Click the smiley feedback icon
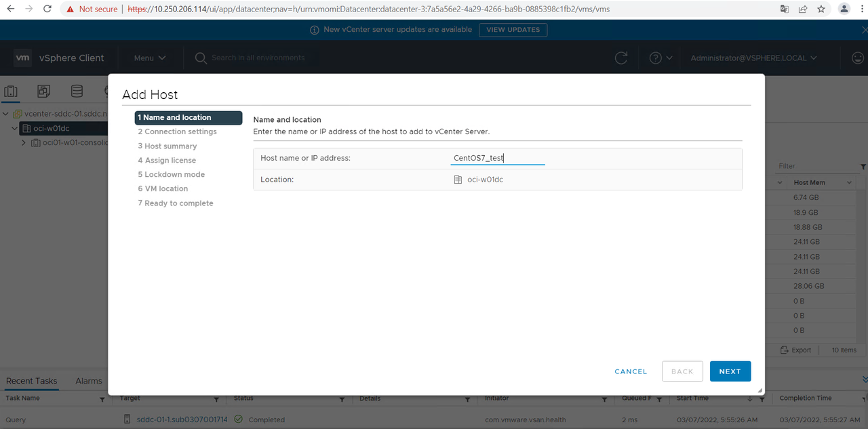The image size is (868, 429). tap(857, 58)
